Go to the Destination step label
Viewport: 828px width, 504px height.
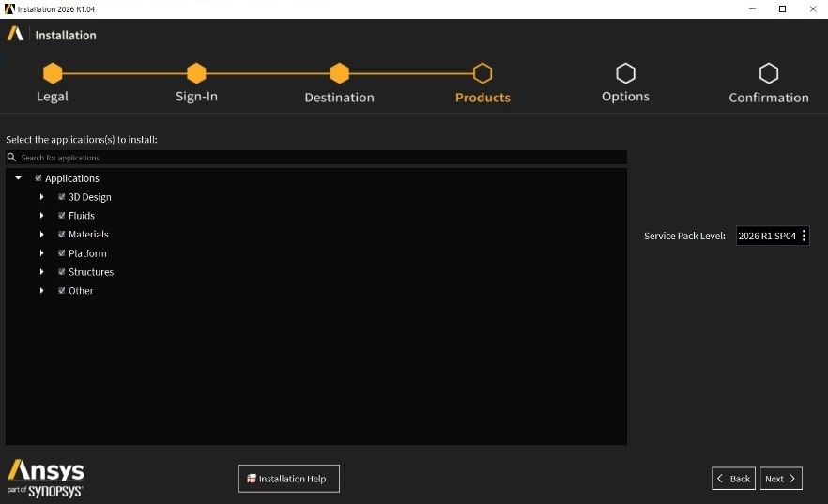coord(340,97)
